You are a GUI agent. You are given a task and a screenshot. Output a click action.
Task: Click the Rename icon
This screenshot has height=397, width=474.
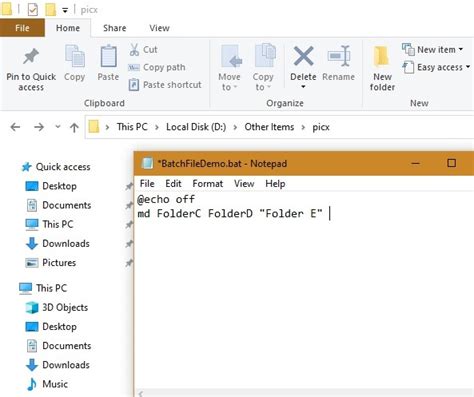click(x=339, y=56)
